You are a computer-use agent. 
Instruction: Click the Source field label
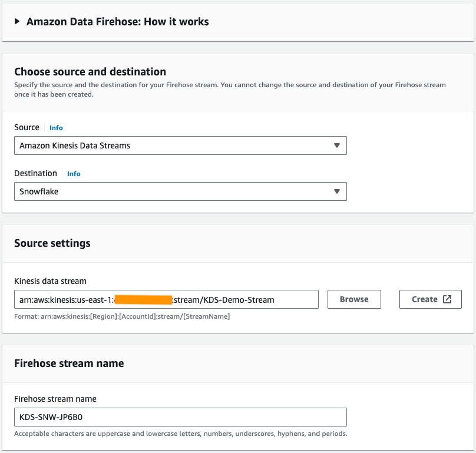[x=27, y=127]
